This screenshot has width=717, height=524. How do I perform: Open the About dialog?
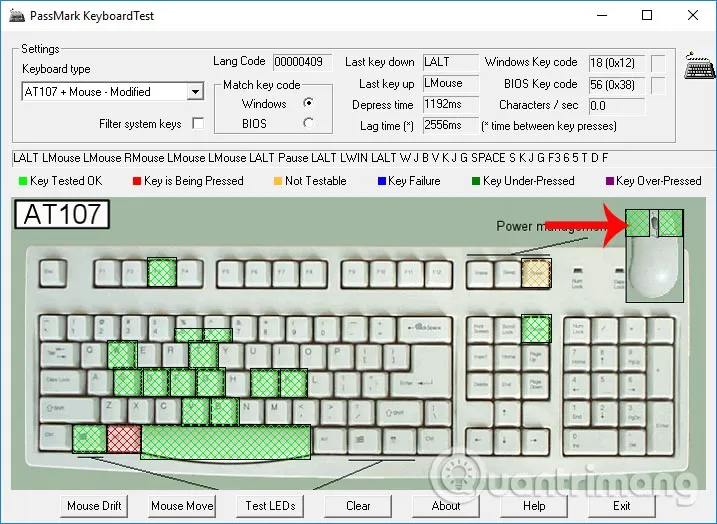tap(446, 506)
